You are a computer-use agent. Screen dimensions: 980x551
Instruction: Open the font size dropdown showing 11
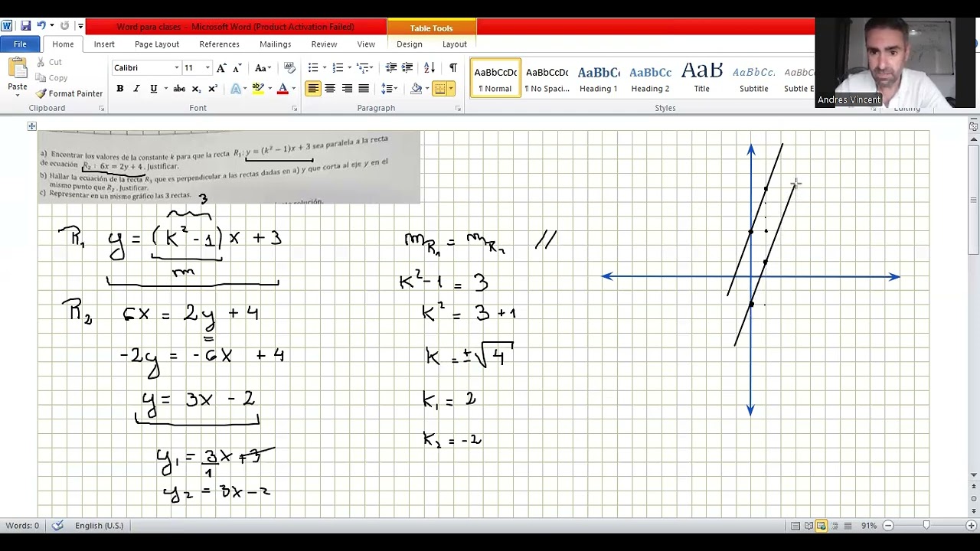207,68
